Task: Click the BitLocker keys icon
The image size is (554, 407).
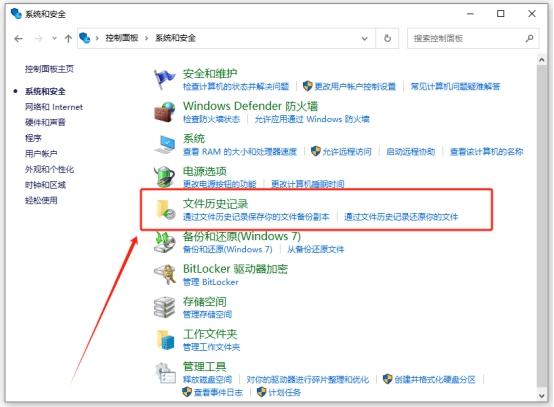Action: click(165, 275)
